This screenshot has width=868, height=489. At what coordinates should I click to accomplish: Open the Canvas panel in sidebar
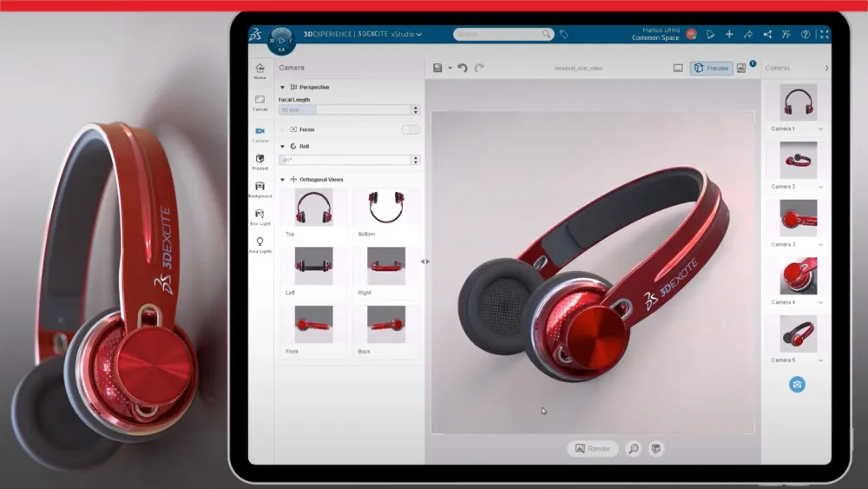(260, 101)
